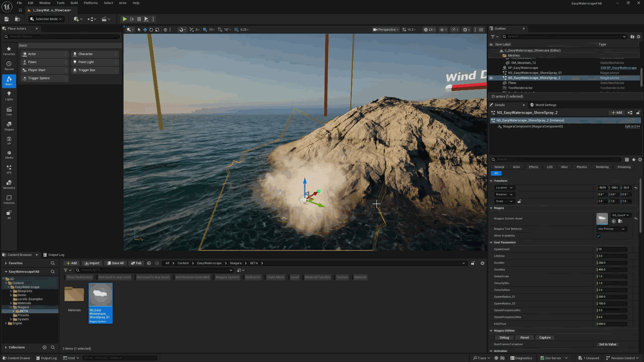644x362 pixels.
Task: Click the Niagara Capture button
Action: click(x=545, y=337)
